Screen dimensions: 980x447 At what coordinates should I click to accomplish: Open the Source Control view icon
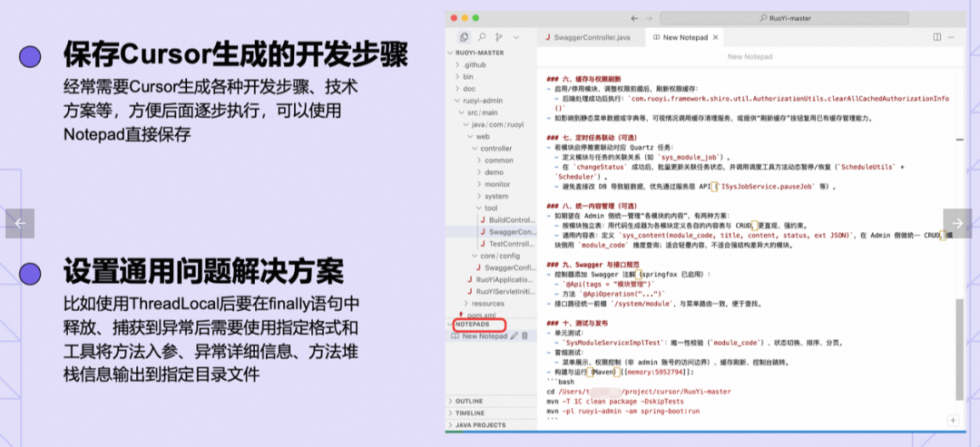coord(499,37)
